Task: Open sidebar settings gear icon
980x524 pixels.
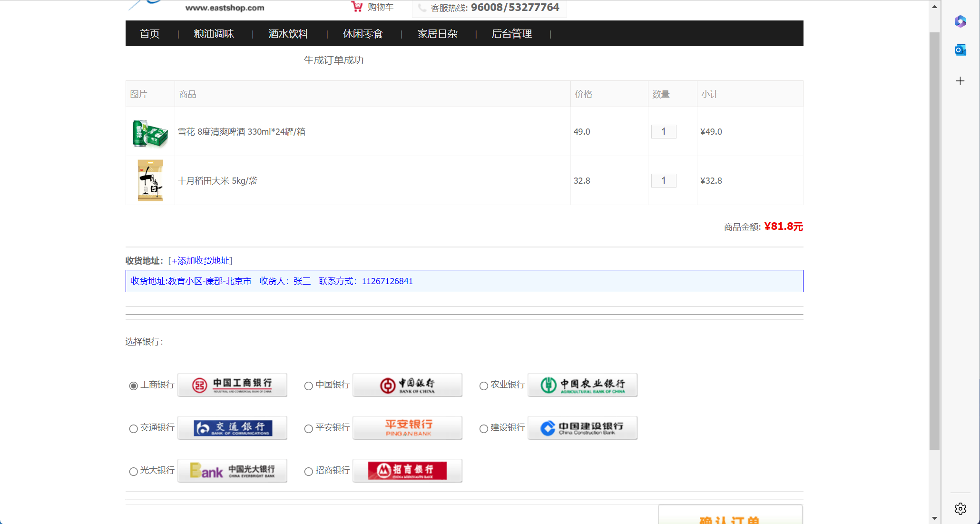Action: coord(960,508)
